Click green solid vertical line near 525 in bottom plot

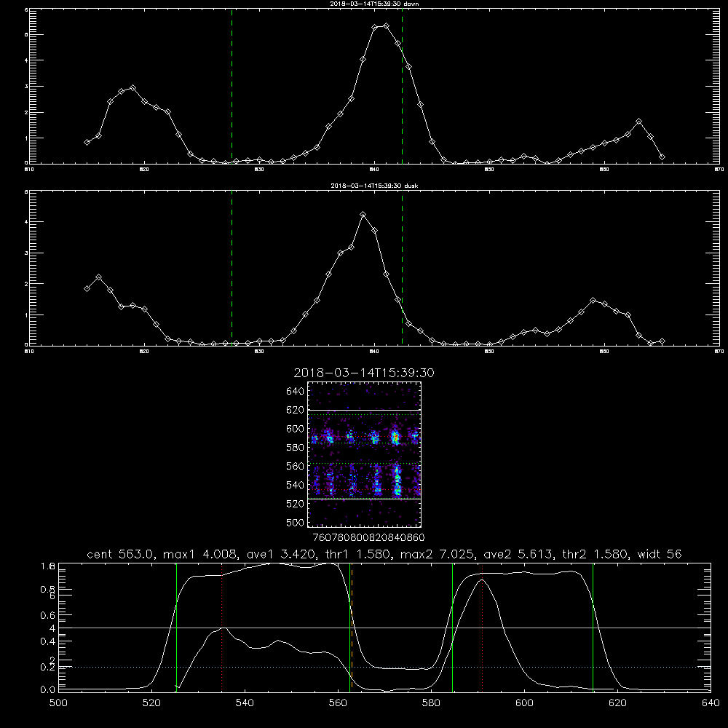(176, 627)
